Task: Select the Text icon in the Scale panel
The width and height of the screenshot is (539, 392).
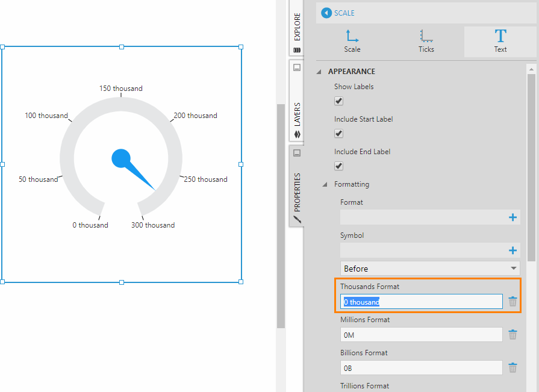Action: pos(500,41)
